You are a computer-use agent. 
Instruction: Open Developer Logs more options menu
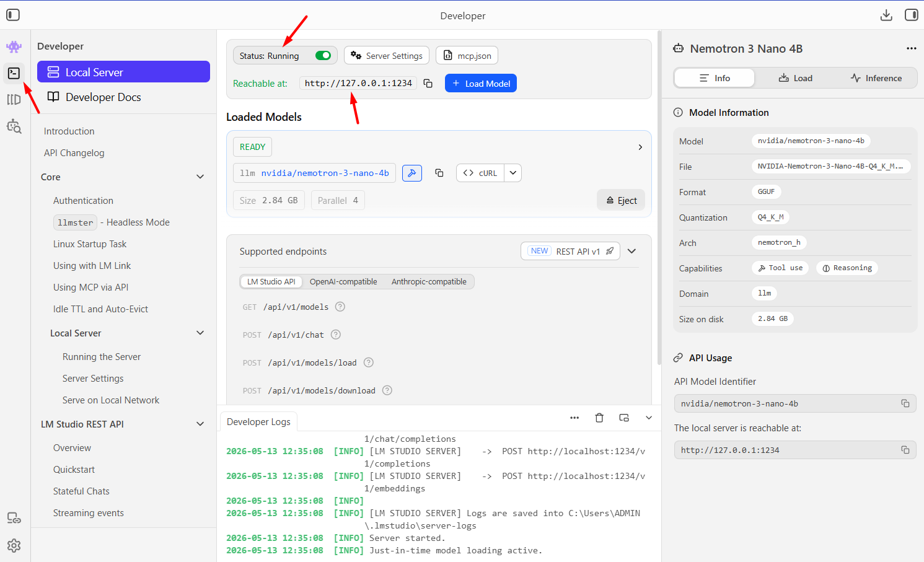pyautogui.click(x=574, y=418)
